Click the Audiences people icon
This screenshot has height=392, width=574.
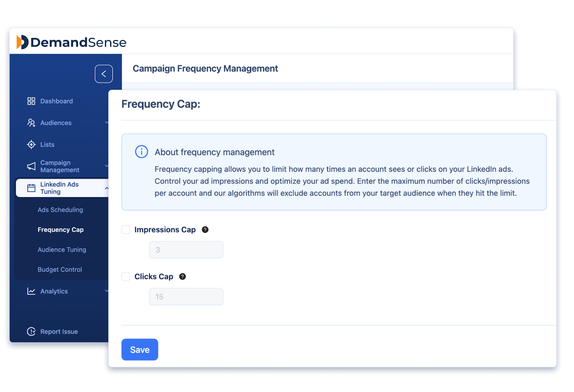(x=31, y=123)
